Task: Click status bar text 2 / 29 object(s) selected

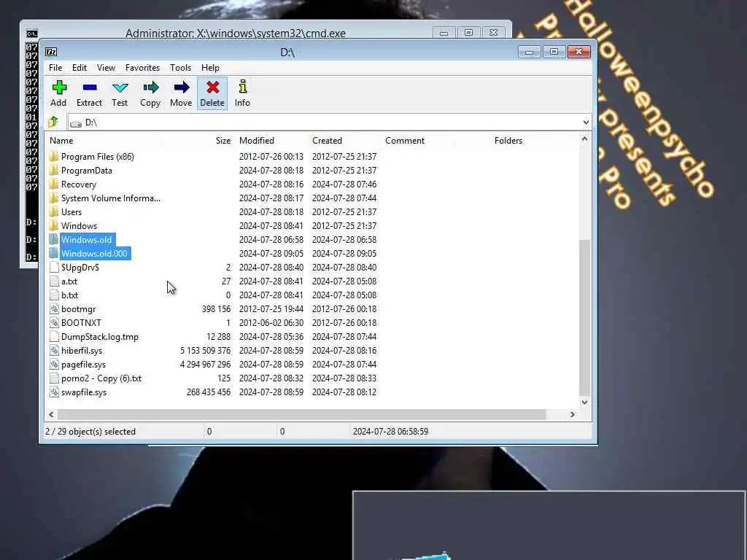Action: pyautogui.click(x=90, y=432)
